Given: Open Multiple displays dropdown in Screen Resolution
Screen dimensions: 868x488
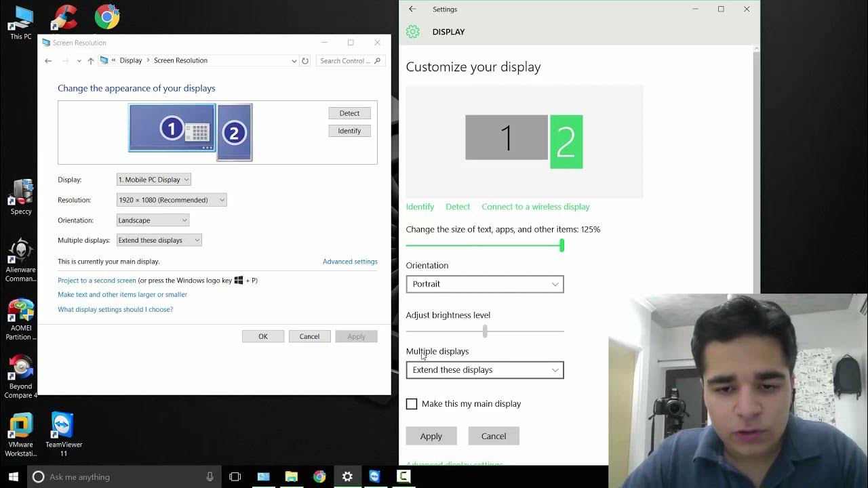Looking at the screenshot, I should click(159, 240).
